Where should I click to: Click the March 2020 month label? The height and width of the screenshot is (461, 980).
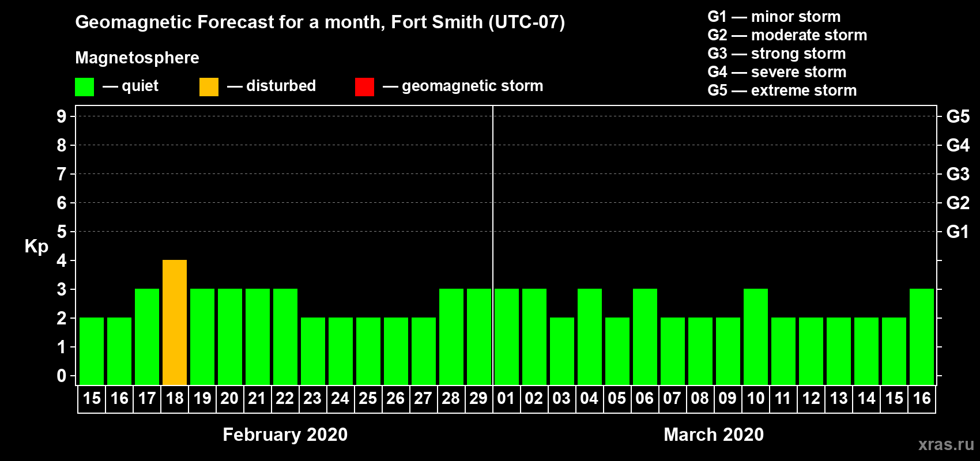coord(714,434)
